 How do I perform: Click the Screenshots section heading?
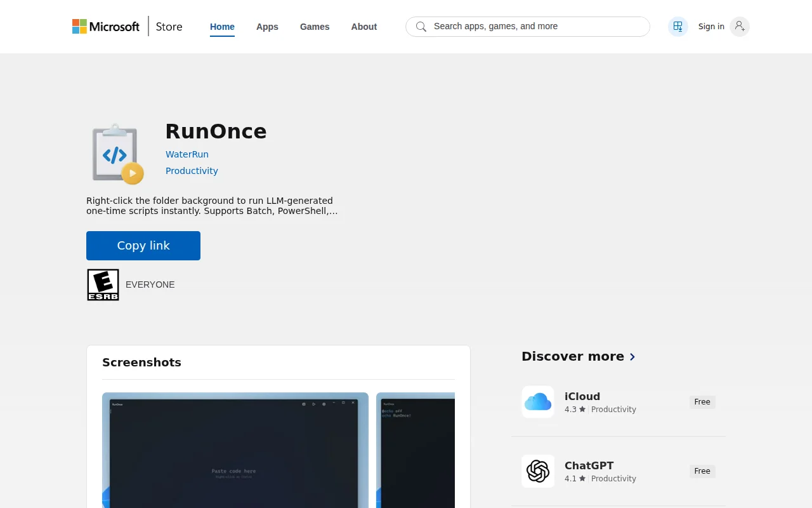141,363
